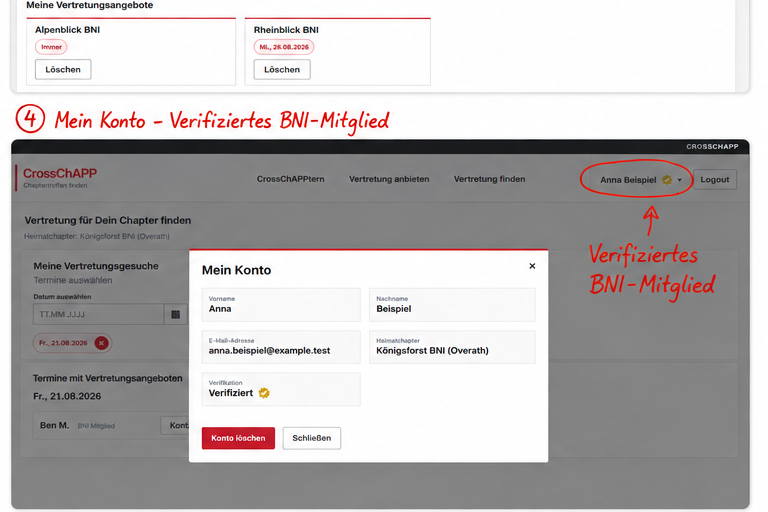Click the Schließen button
The height and width of the screenshot is (512, 768).
coord(312,438)
